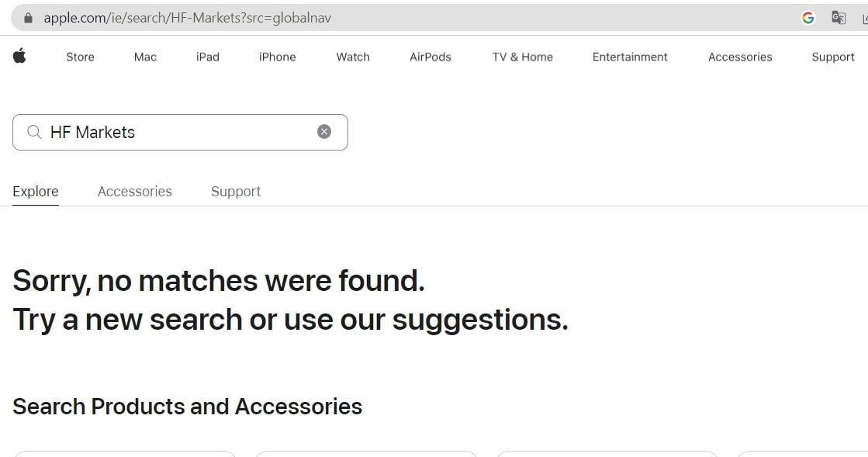Click the padlock site info icon
Viewport: 868px width, 457px height.
[28, 18]
